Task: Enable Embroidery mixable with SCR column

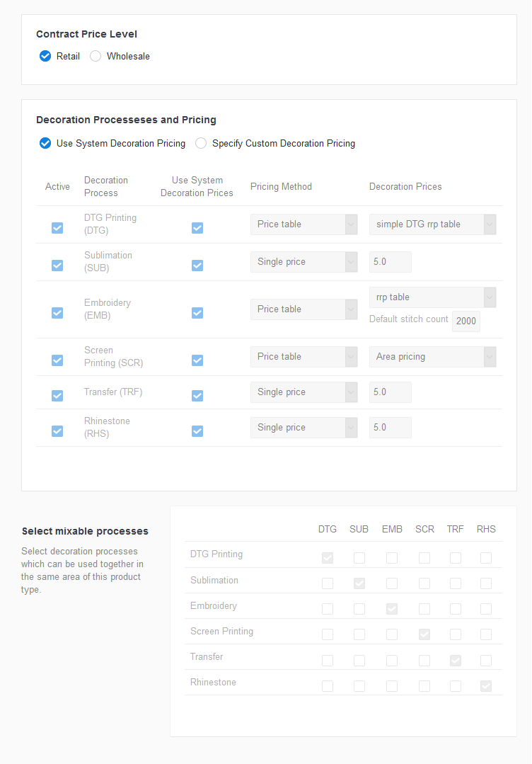Action: [x=424, y=608]
